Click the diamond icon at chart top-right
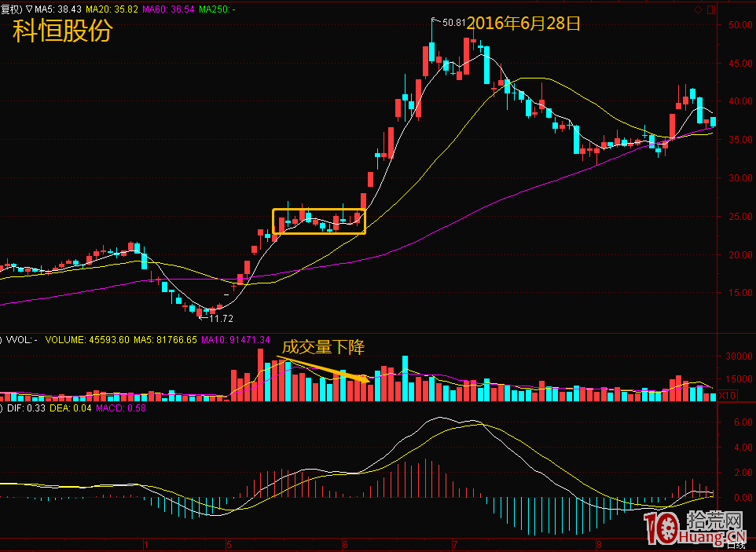The height and width of the screenshot is (552, 756). [698, 9]
